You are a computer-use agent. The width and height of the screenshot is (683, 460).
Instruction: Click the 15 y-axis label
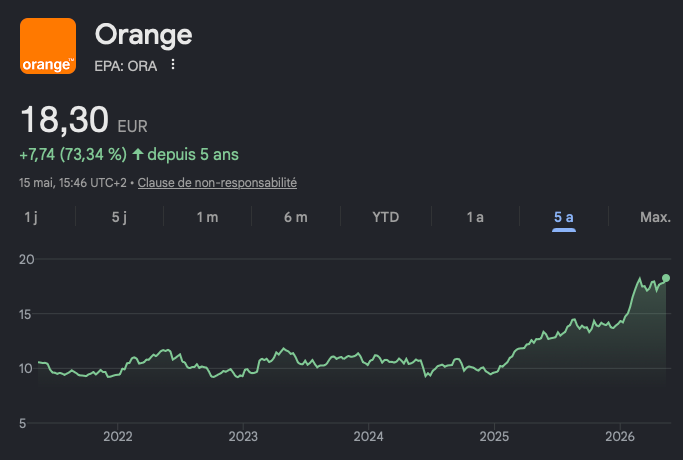pos(25,315)
